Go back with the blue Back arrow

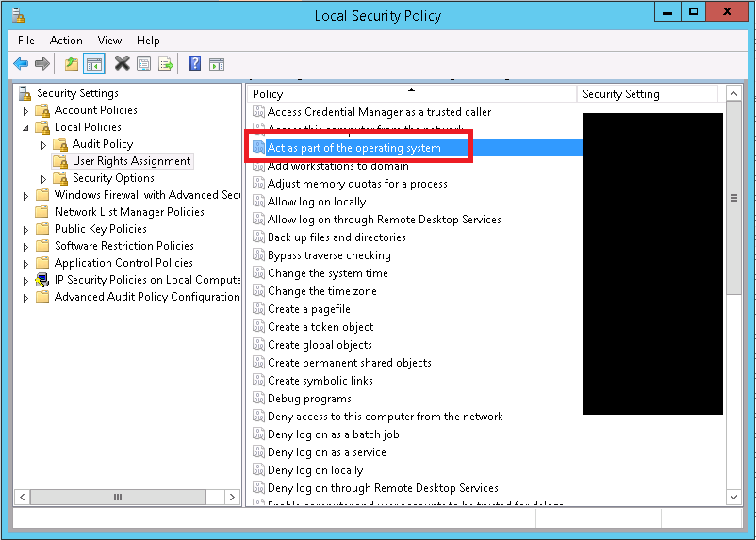point(21,64)
